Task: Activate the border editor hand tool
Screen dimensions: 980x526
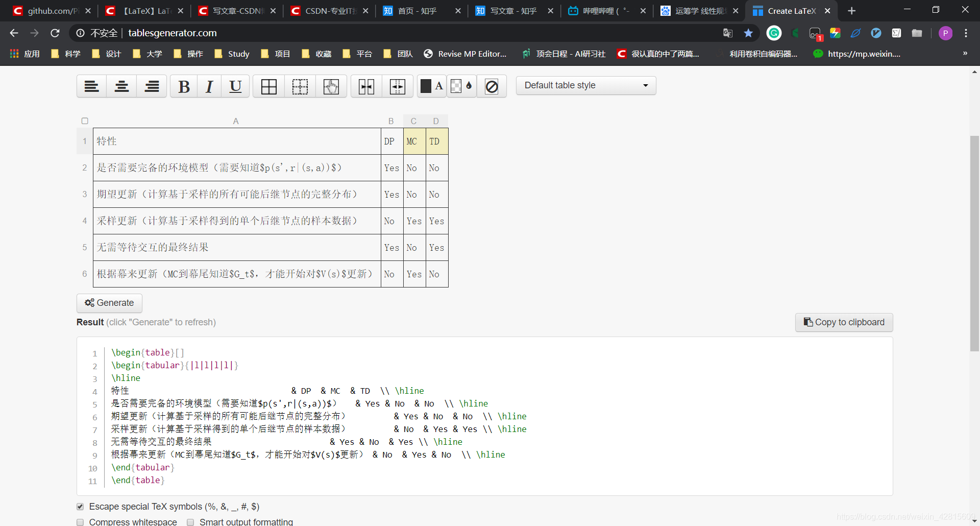Action: tap(331, 86)
